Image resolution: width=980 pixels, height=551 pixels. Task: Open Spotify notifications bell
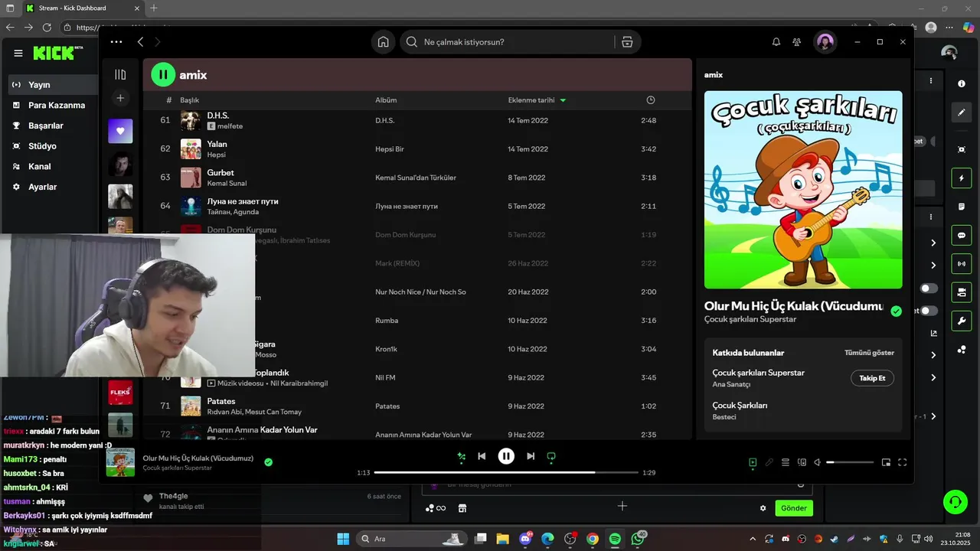point(776,42)
